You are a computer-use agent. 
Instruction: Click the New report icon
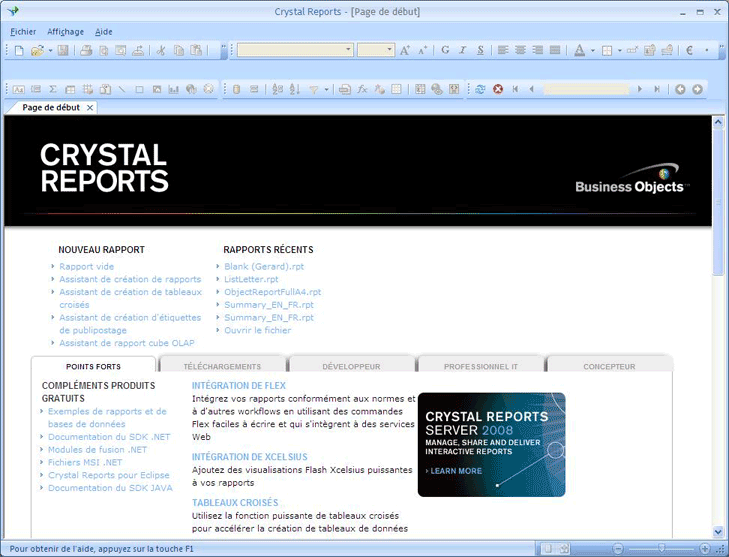point(19,51)
